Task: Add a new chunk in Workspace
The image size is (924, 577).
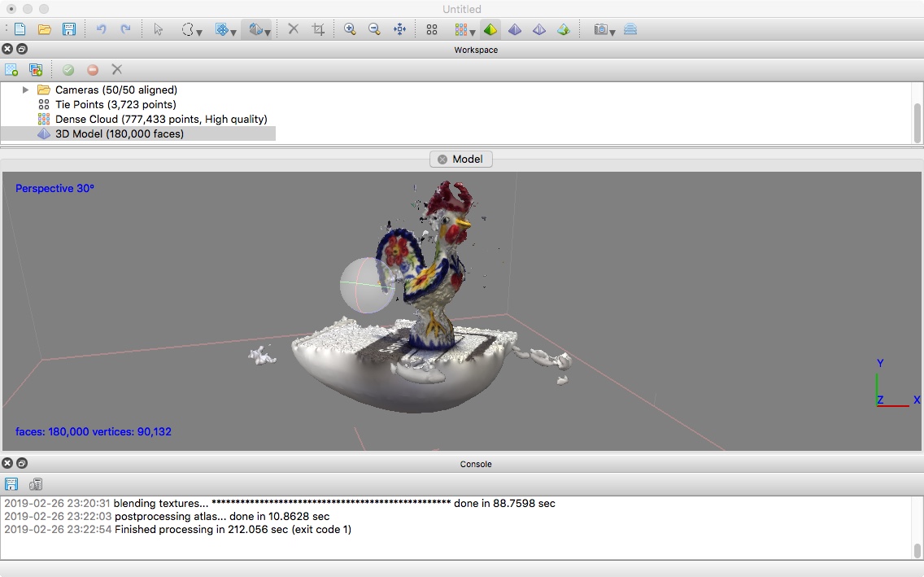Action: (11, 69)
